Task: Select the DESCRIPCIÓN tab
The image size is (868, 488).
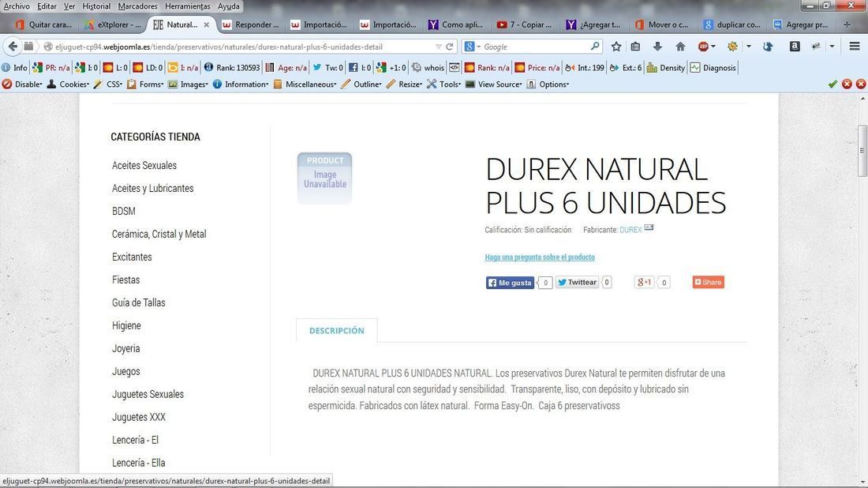Action: 337,331
